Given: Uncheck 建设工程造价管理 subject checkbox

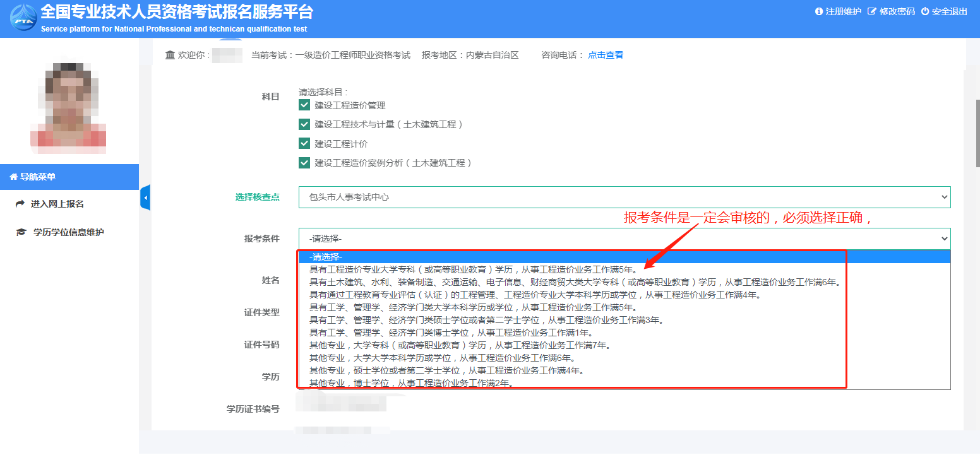Looking at the screenshot, I should 304,105.
